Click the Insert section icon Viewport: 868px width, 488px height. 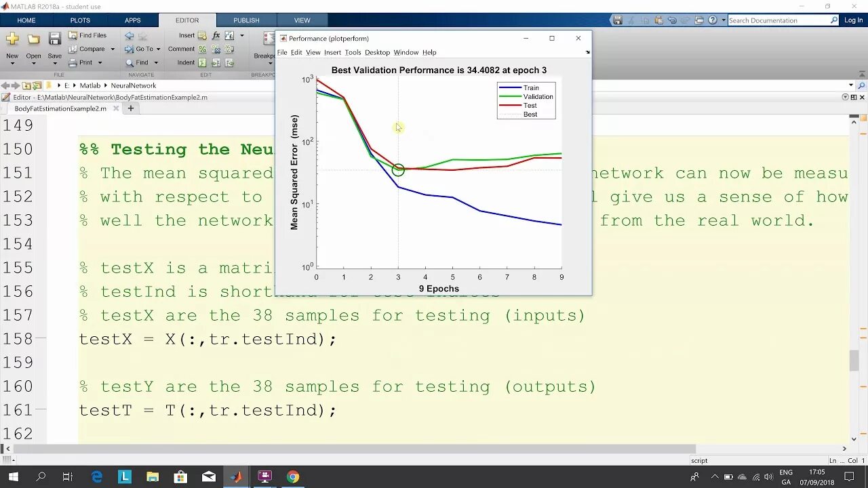(202, 35)
